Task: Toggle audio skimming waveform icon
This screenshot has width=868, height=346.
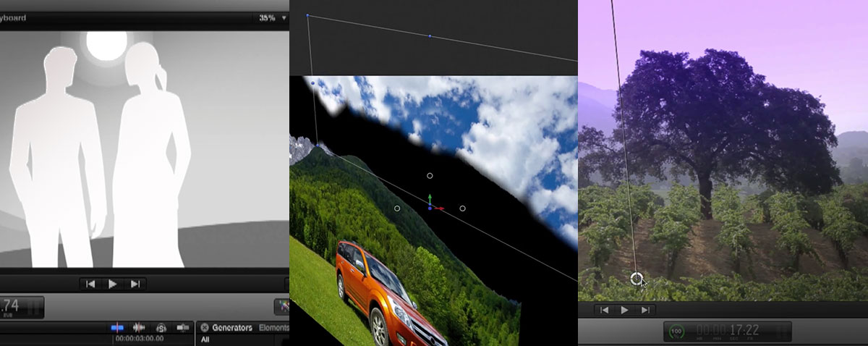Action: tap(139, 328)
